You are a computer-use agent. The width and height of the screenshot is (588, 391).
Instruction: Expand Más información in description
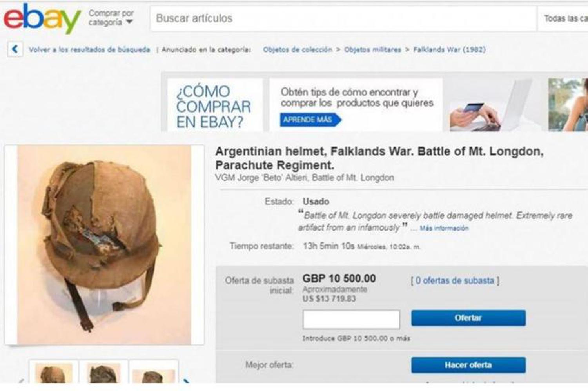pos(444,228)
